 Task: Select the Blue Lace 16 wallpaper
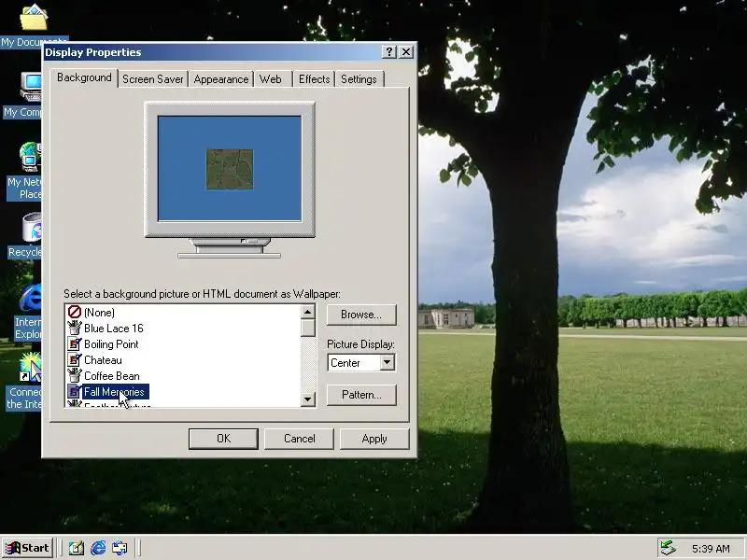click(113, 329)
